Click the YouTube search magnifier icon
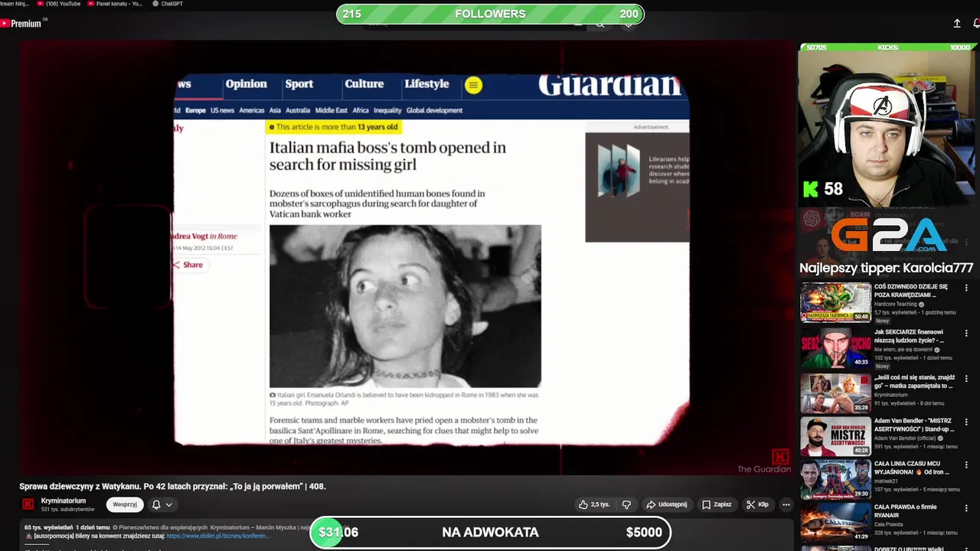 click(600, 24)
